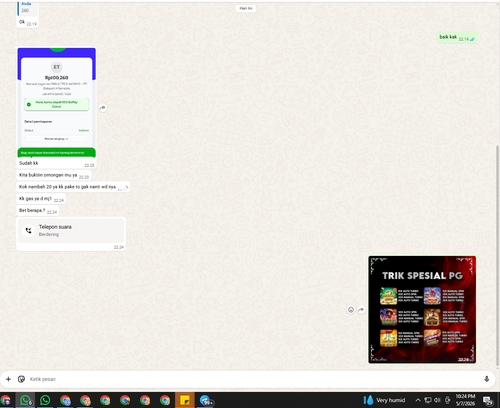Forward the payment receipt image message
This screenshot has width=500, height=408.
tap(103, 108)
